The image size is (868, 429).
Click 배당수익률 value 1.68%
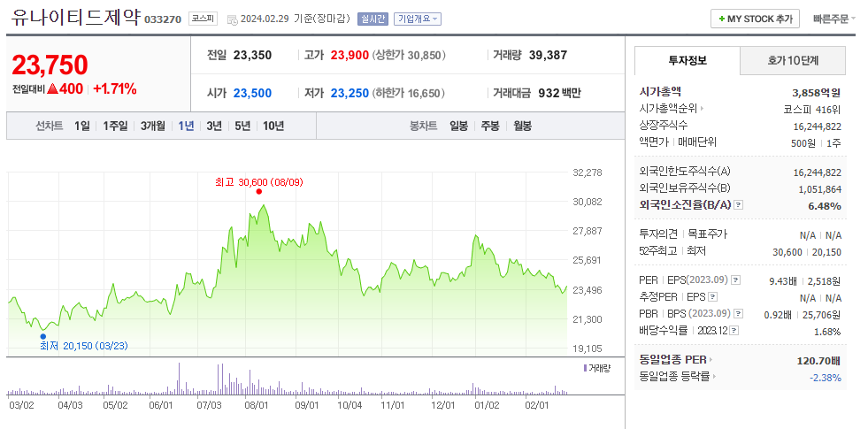coord(829,332)
